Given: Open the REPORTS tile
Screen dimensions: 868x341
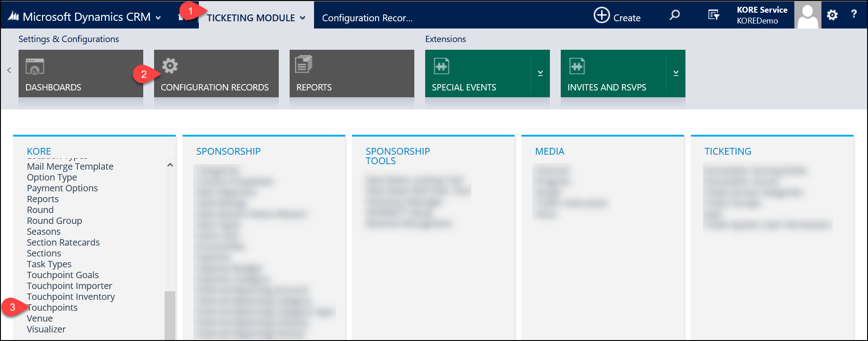Looking at the screenshot, I should [x=352, y=73].
